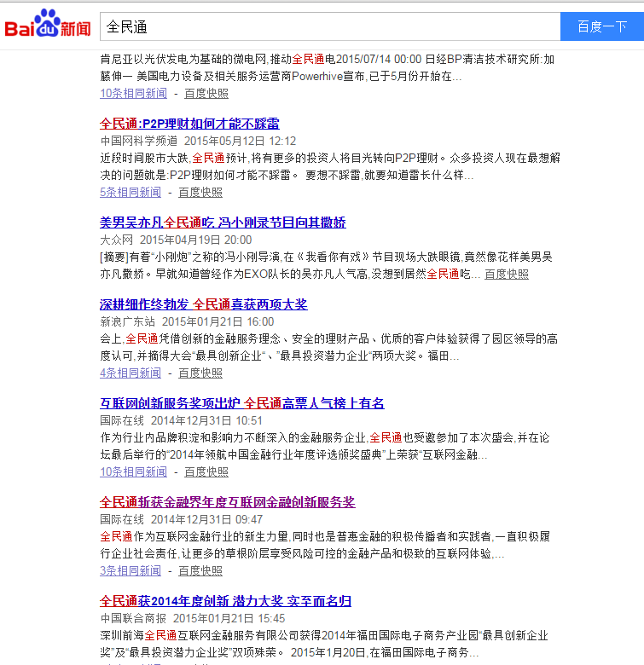
Task: Click snippet starting 近段时间股市大跌
Action: click(x=330, y=166)
